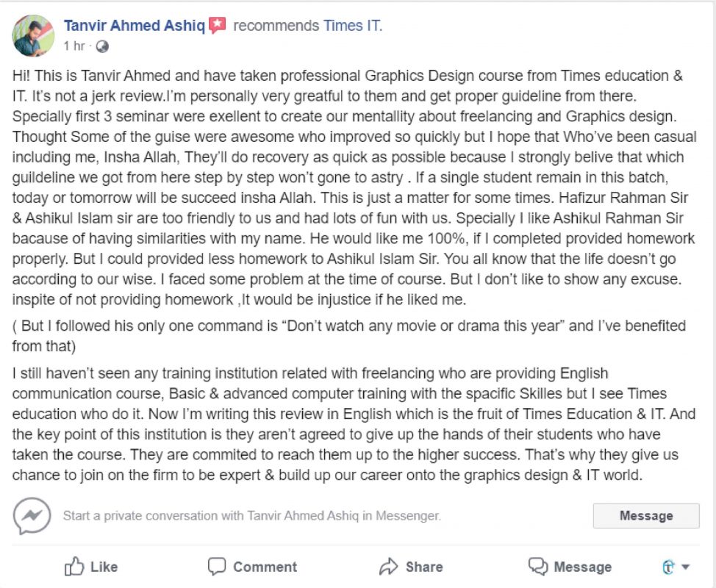Viewport: 716px width, 588px height.
Task: Click the page avatar icon in action bar
Action: 668,567
